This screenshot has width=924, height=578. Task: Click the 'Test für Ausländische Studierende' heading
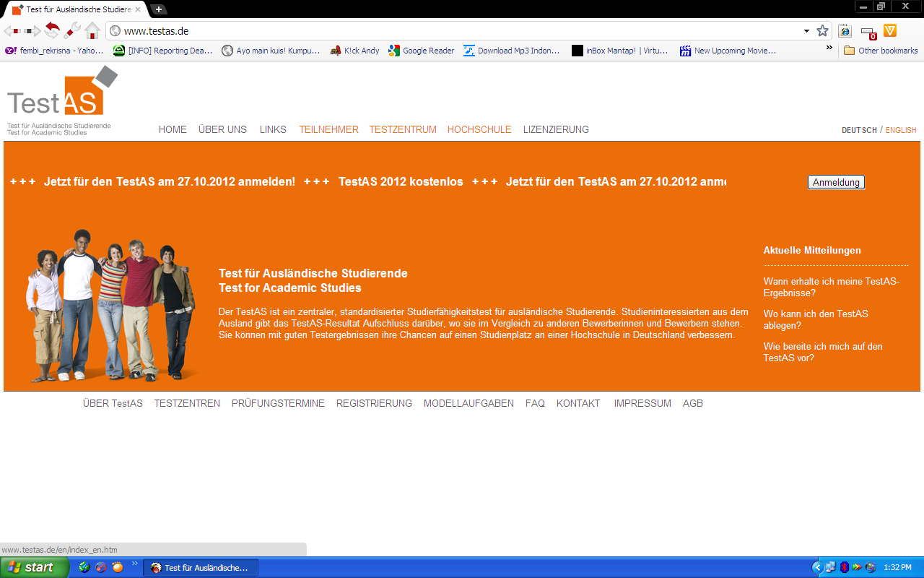point(313,274)
